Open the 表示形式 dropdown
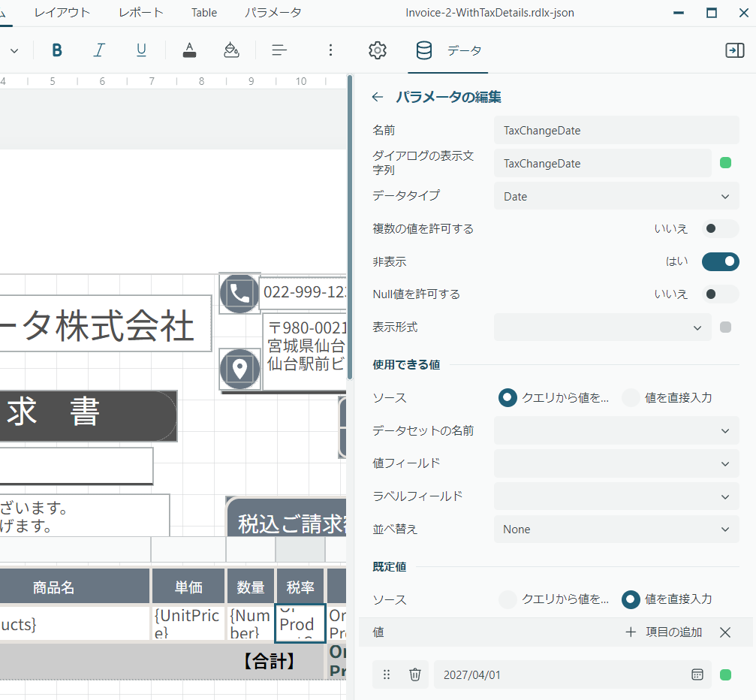The height and width of the screenshot is (700, 756). tap(603, 327)
